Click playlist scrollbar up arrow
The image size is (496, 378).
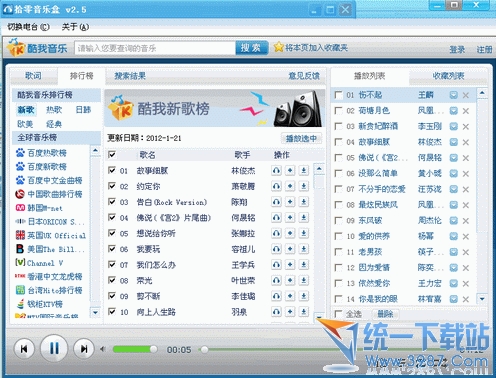(482, 93)
